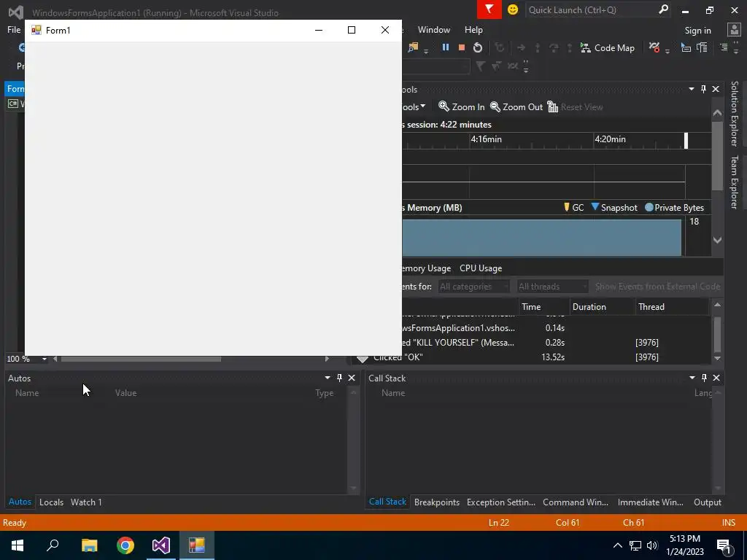Click the Show Next Statement arrow

coord(521,47)
